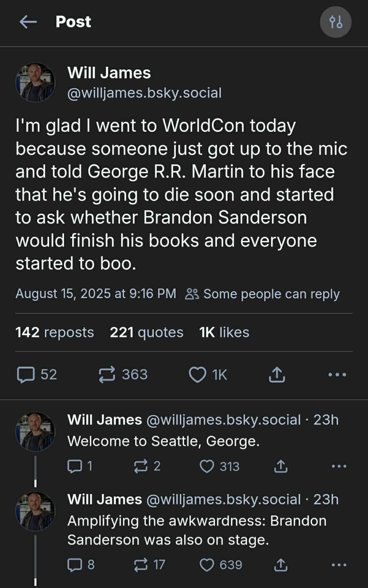The width and height of the screenshot is (368, 588).
Task: Share the 'Welcome to Seattle, George' reply
Action: click(x=281, y=466)
